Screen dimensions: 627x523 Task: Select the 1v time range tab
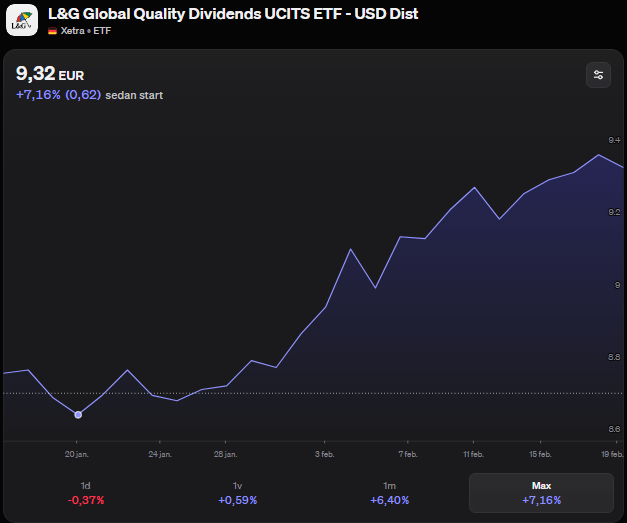click(x=238, y=493)
